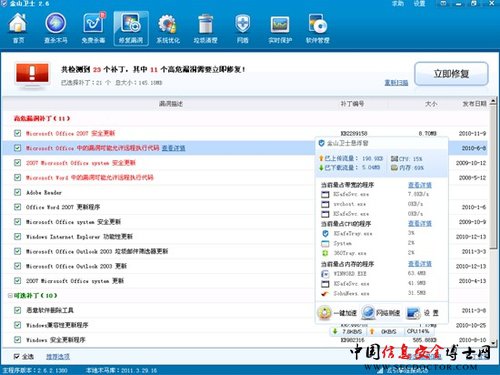Click the 一键加速 rocket icon in popup

pos(324,313)
